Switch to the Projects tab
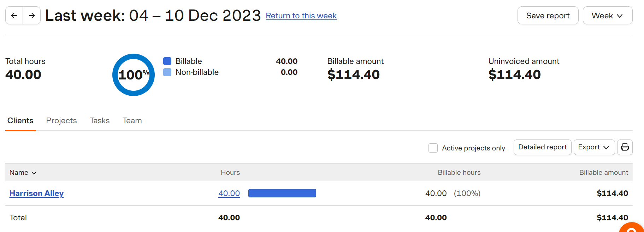 tap(61, 121)
